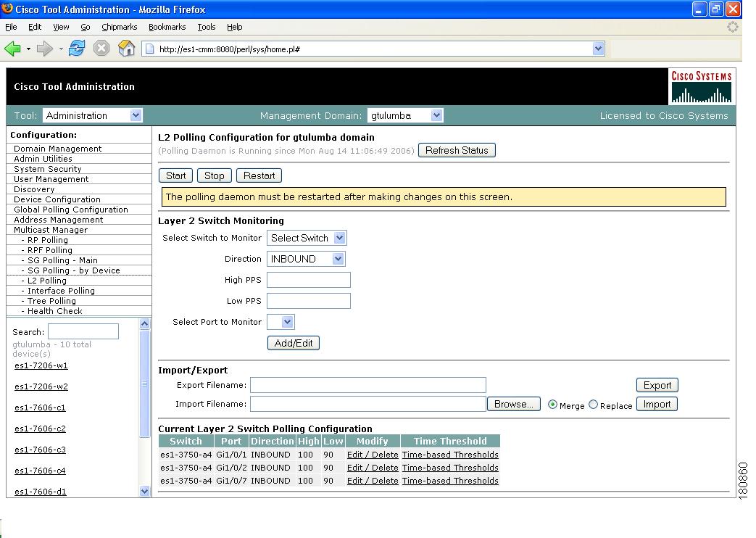This screenshot has width=756, height=538.
Task: Click into the Low PPS field
Action: coord(309,301)
